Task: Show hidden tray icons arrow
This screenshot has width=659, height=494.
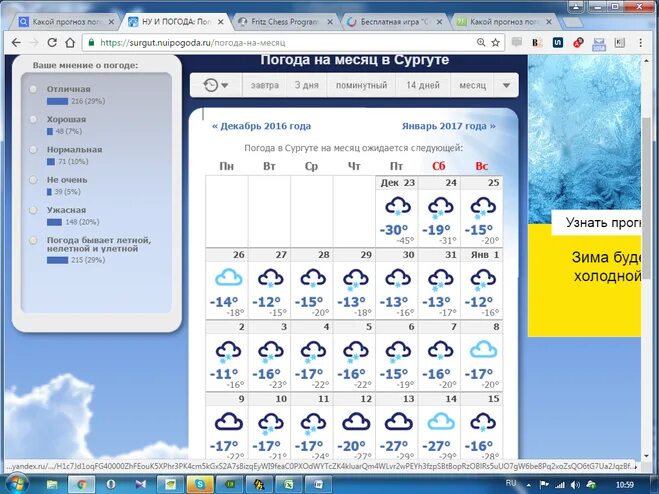Action: 528,485
